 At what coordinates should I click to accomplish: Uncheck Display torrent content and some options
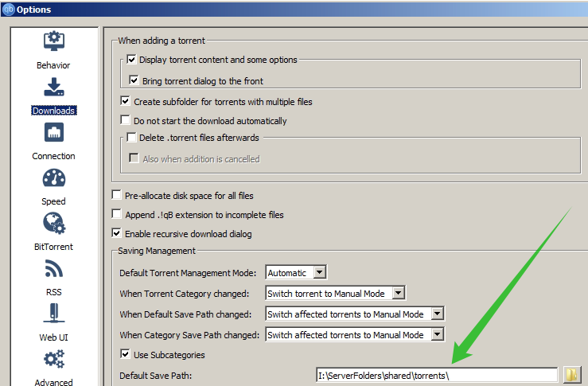click(x=132, y=60)
